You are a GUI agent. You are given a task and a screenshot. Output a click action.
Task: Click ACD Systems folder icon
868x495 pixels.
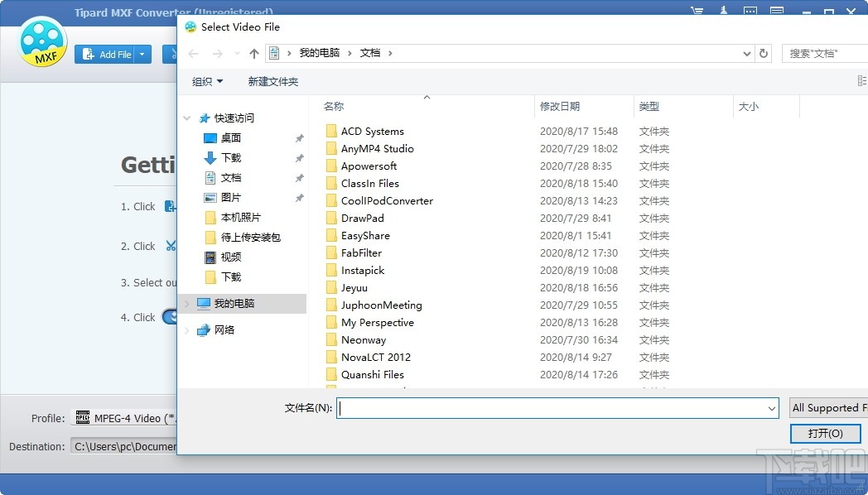pos(331,131)
